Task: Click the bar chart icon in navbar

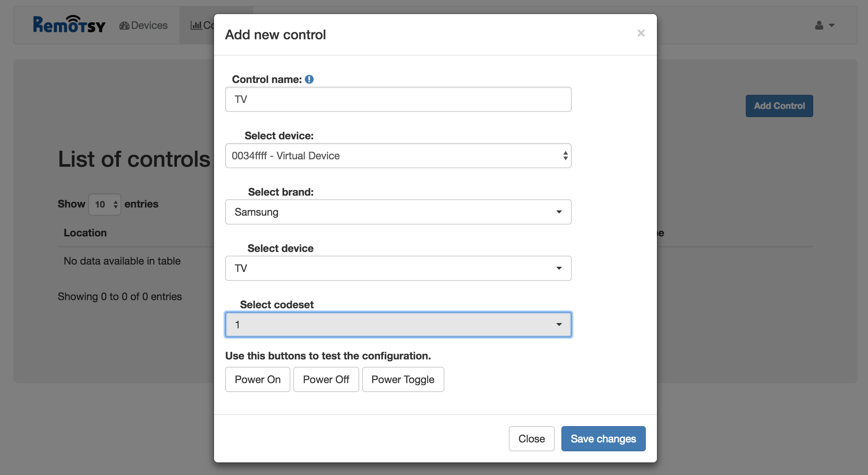Action: (196, 25)
